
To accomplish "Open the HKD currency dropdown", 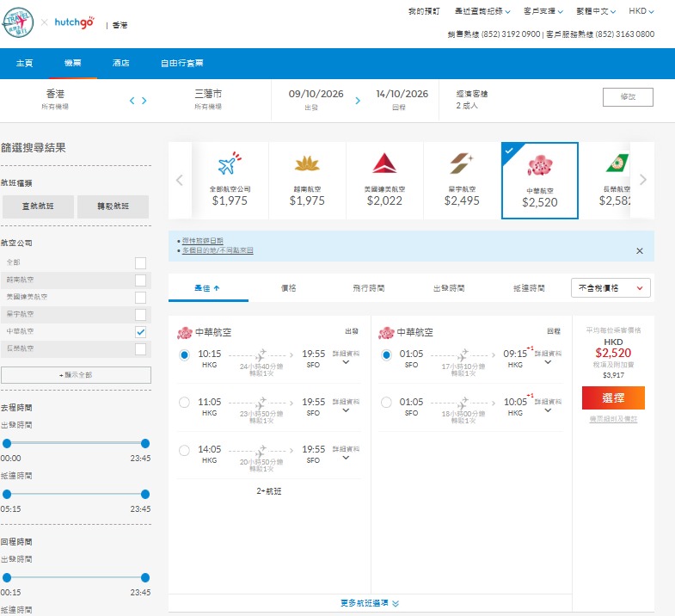I will (641, 11).
